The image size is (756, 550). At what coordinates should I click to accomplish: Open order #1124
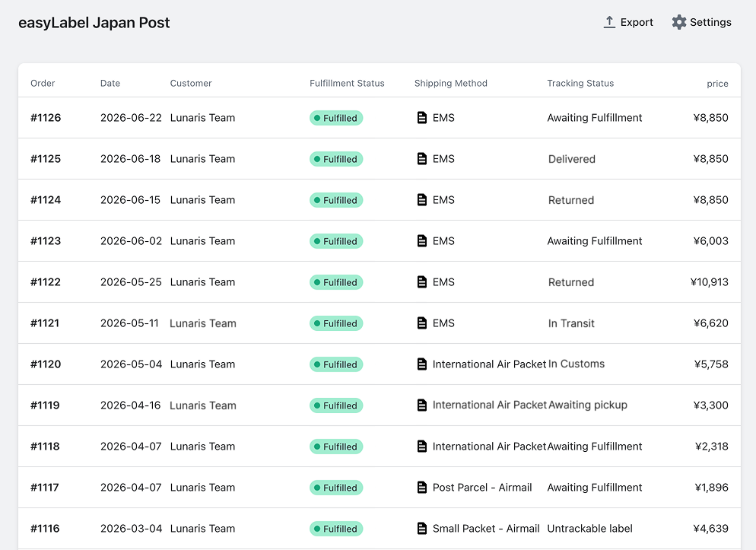click(x=46, y=199)
